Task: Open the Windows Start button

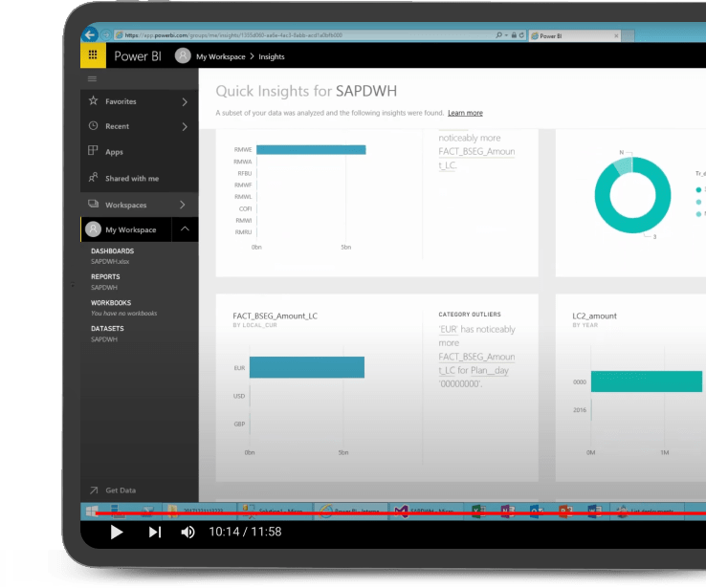Action: coord(92,512)
